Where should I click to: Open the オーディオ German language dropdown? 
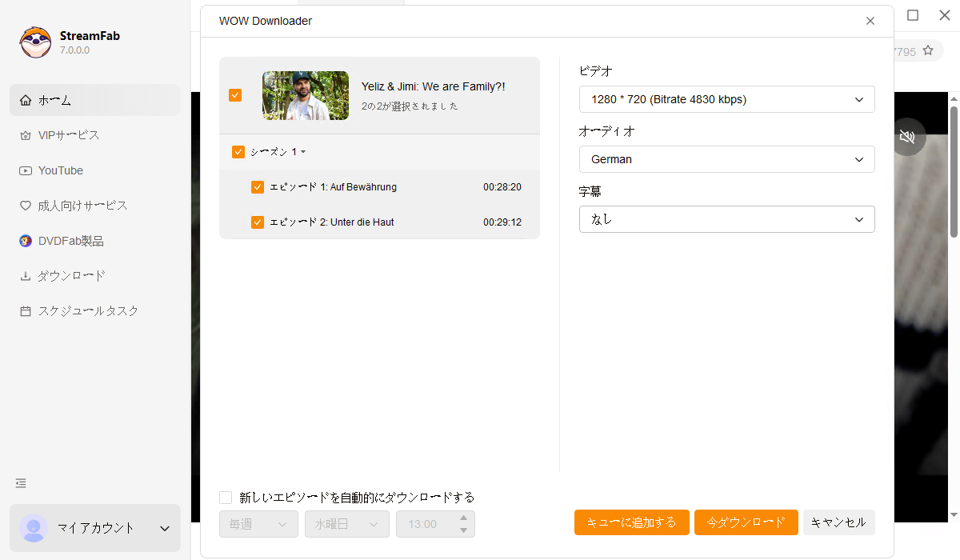coord(726,159)
